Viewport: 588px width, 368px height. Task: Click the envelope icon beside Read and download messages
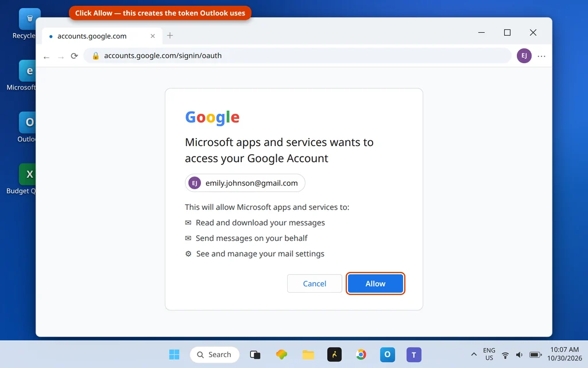click(x=188, y=223)
